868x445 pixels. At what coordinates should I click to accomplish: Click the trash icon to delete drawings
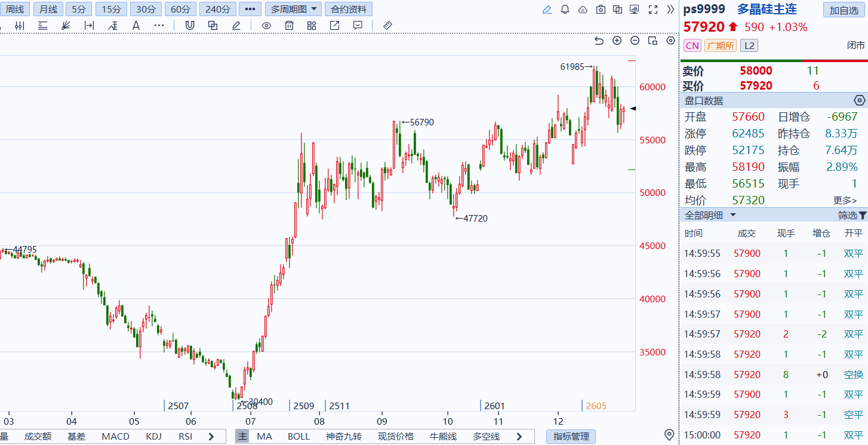[289, 25]
